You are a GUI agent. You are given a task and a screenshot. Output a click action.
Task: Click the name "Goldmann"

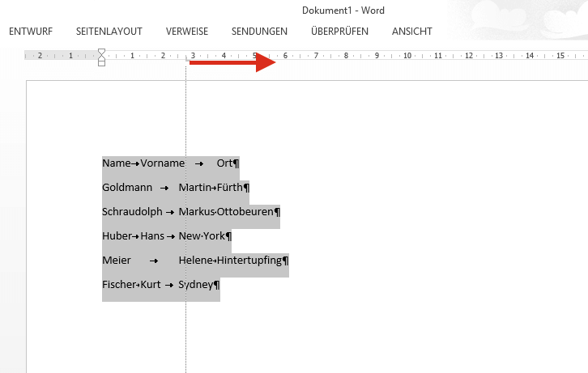(x=127, y=187)
